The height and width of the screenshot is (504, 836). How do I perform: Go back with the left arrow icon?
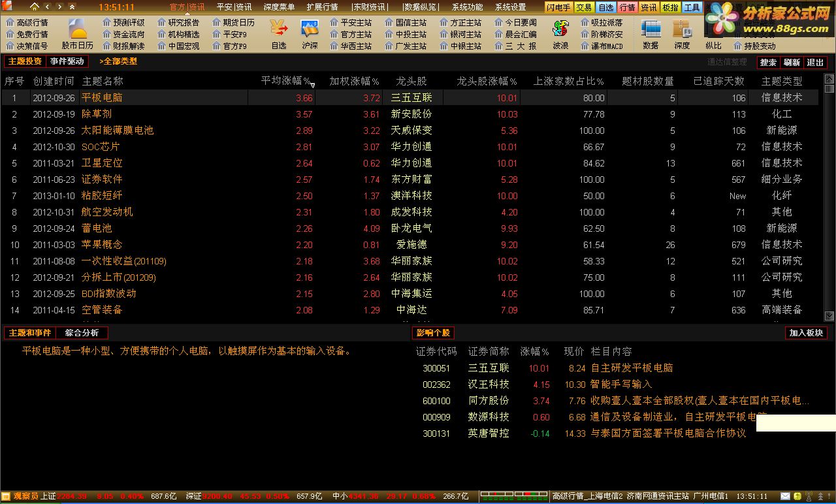[x=47, y=7]
